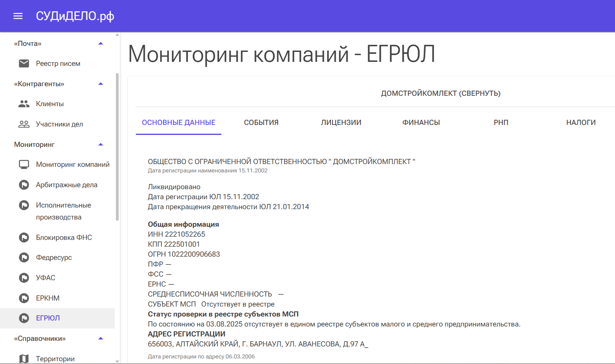
Task: Click the flag icon beside Федресурс
Action: tap(24, 257)
